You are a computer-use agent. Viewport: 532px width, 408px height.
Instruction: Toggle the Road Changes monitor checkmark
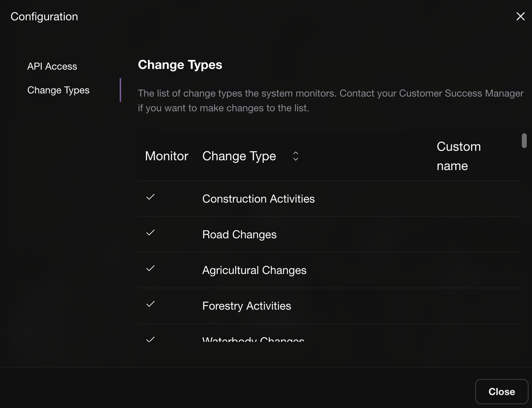pos(150,233)
